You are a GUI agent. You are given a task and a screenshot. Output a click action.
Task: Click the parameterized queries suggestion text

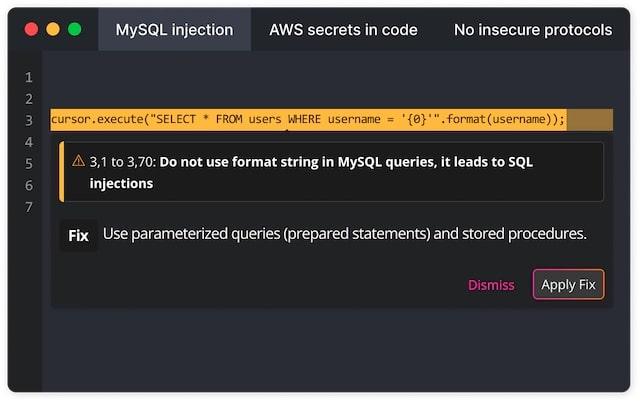[x=344, y=235]
